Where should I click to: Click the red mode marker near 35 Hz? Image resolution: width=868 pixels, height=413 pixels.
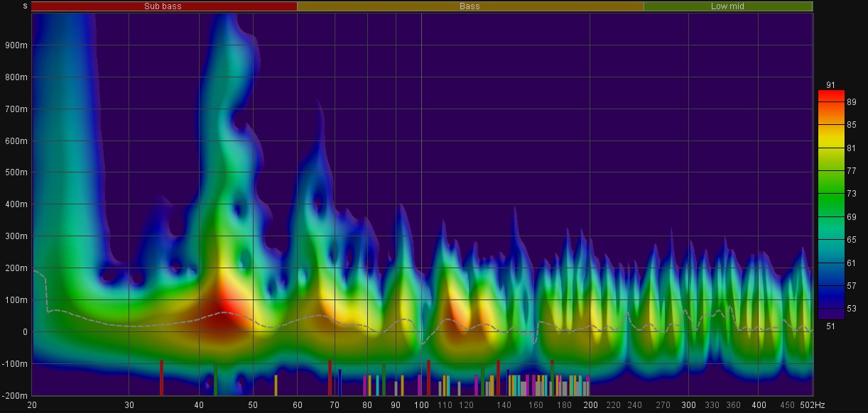tap(162, 378)
